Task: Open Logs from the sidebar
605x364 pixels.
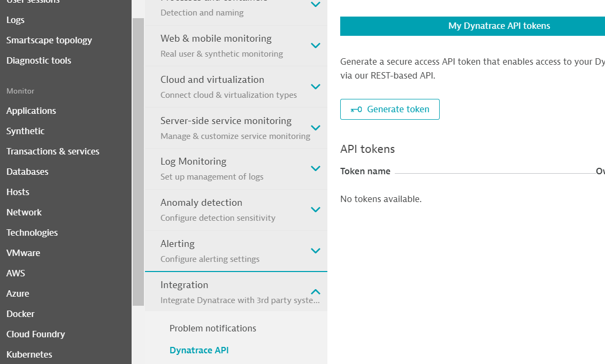Action: coord(16,20)
